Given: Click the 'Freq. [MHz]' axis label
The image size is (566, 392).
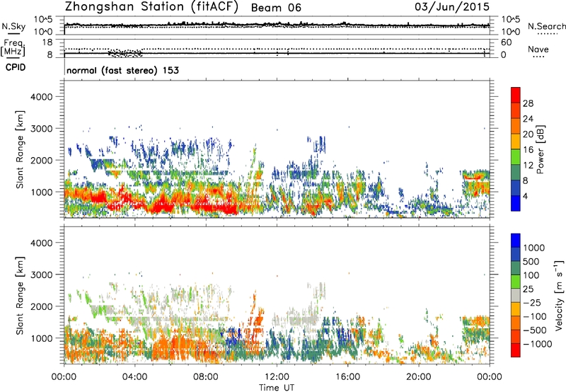Looking at the screenshot, I should pos(13,48).
